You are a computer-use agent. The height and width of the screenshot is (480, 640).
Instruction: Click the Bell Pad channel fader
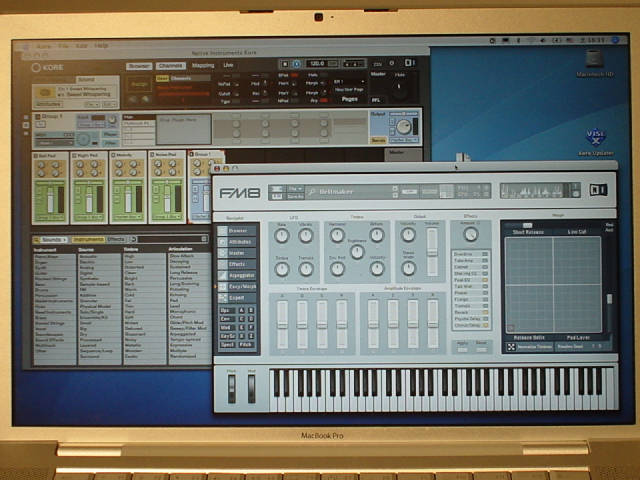(x=51, y=200)
